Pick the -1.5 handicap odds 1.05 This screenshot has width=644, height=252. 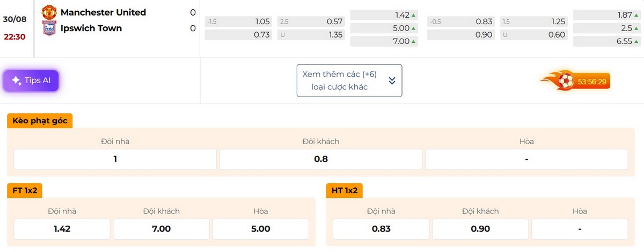point(238,21)
